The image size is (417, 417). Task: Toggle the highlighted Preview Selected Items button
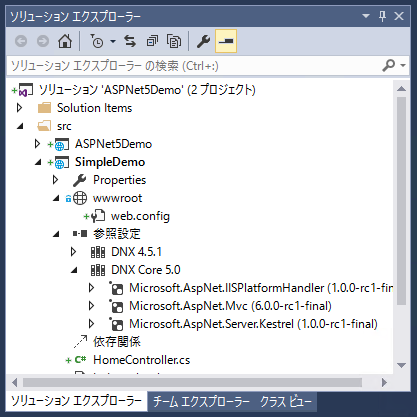point(226,41)
